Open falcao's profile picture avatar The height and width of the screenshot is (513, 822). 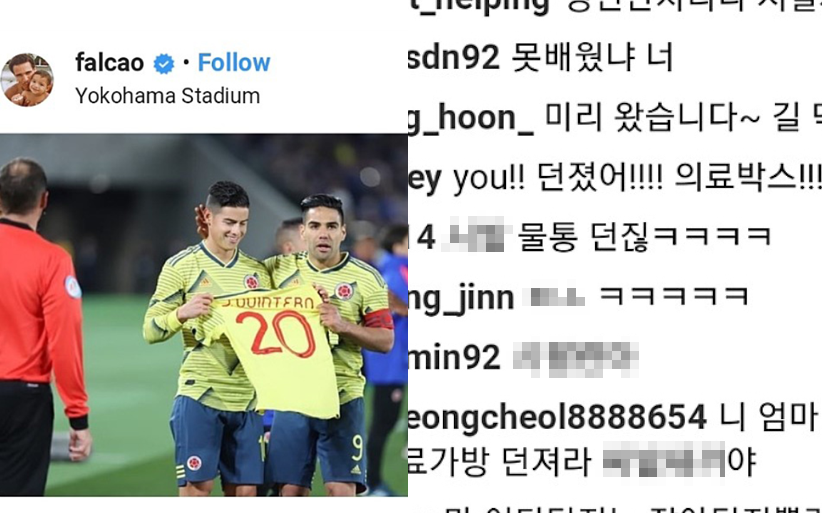[x=27, y=80]
